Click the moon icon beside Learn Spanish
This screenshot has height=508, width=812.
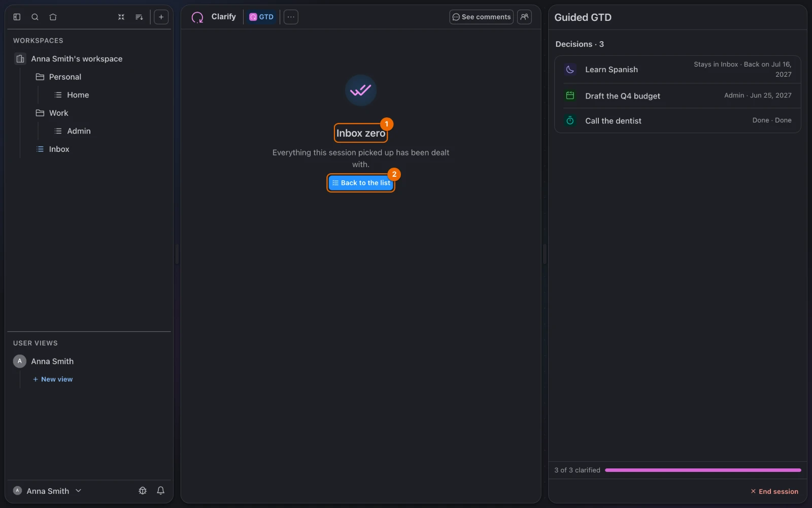[570, 70]
